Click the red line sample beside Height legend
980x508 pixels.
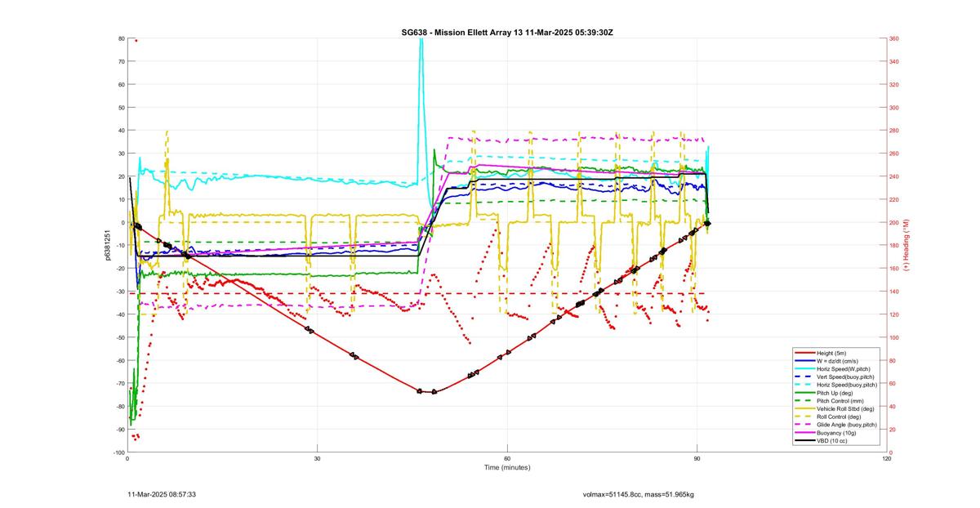[804, 353]
